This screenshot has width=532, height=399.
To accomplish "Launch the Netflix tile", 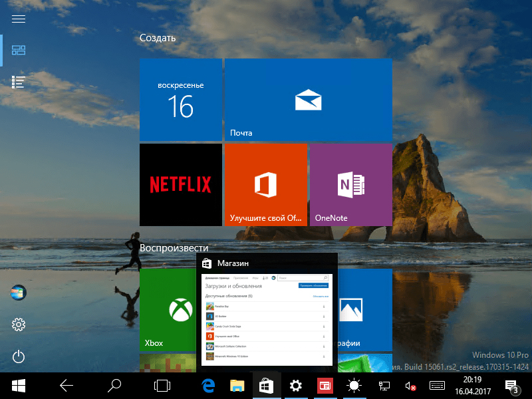I will coord(181,185).
